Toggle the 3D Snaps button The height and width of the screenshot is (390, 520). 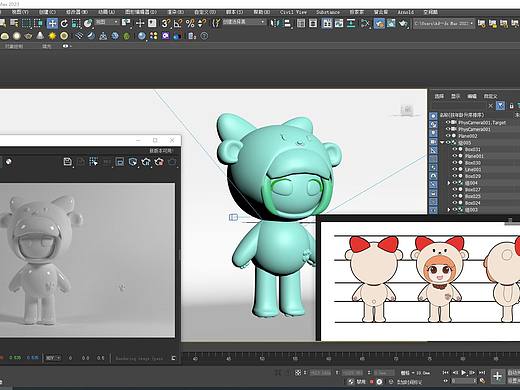coord(166,23)
